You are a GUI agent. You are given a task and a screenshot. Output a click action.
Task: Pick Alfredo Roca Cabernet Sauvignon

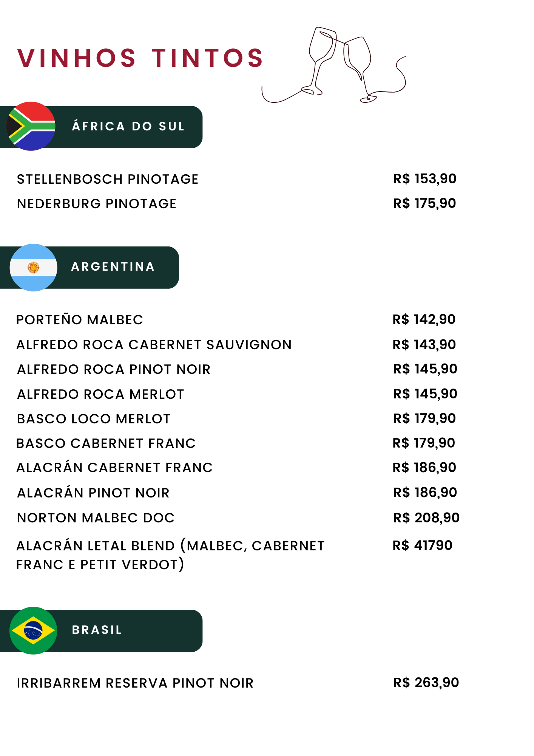154,345
